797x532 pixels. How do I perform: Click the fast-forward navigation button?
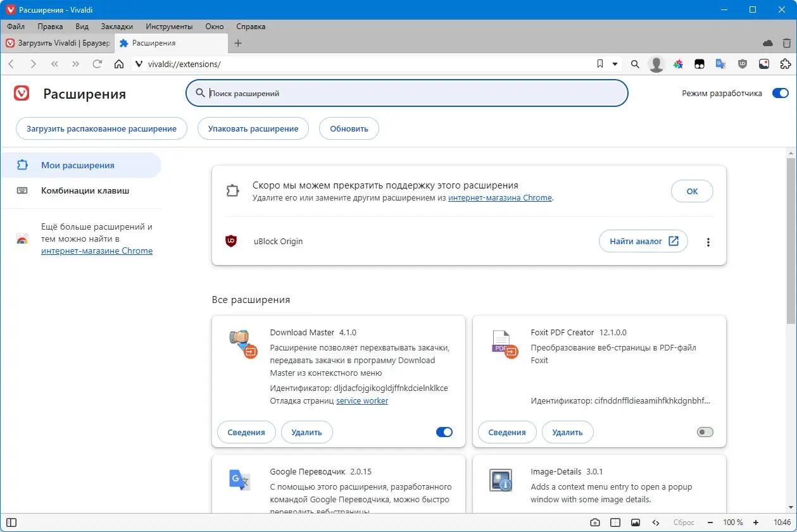pos(76,64)
